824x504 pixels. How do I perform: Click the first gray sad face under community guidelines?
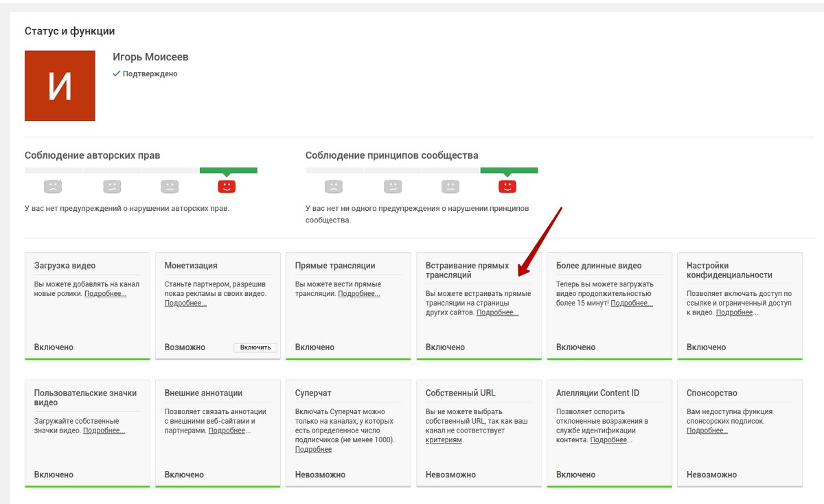333,186
